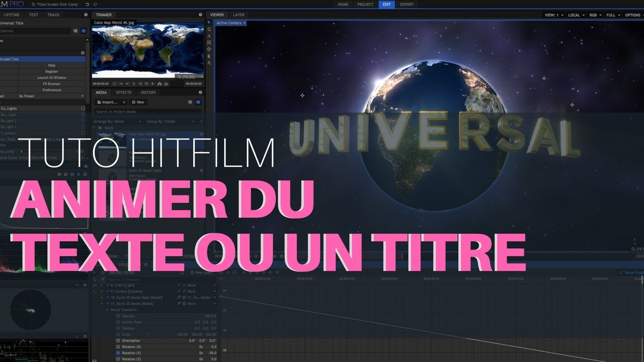Toggle Bu...ight 2 checkbox

[x=83, y=121]
